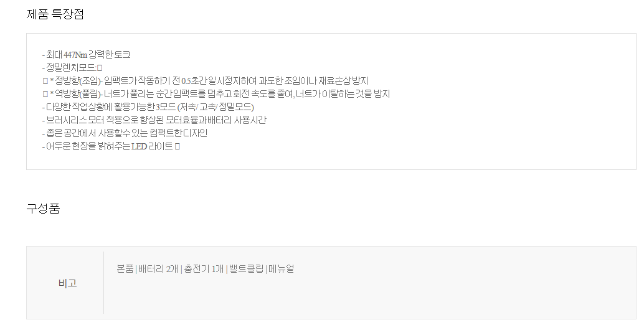Image resolution: width=644 pixels, height=335 pixels.
Task: Click the placeholder square before 역방향
Action: (x=45, y=94)
